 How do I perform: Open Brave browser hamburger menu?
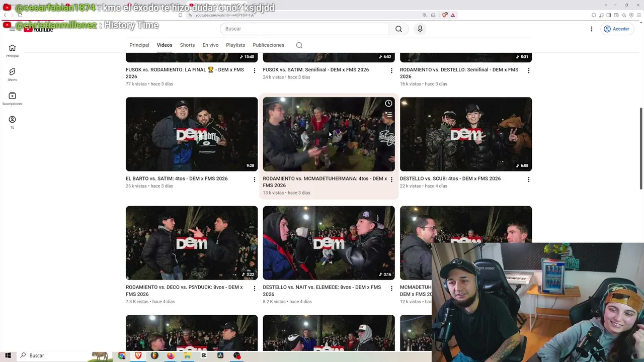pos(639,15)
